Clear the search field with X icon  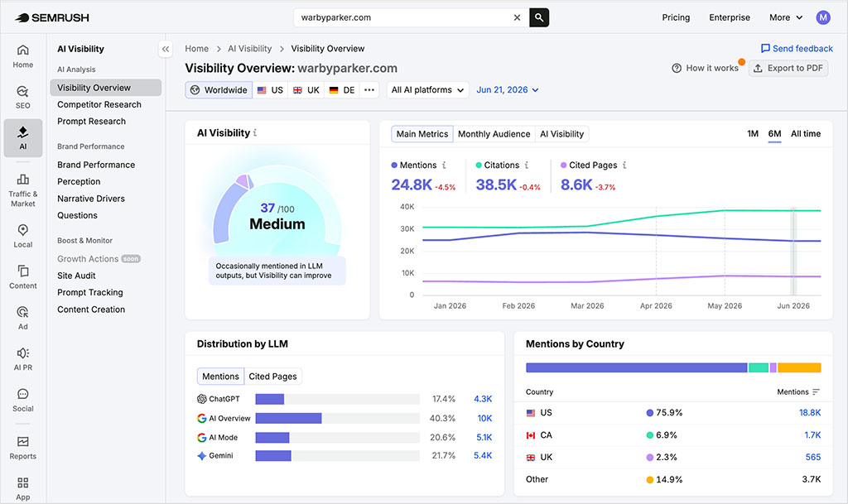pos(517,18)
